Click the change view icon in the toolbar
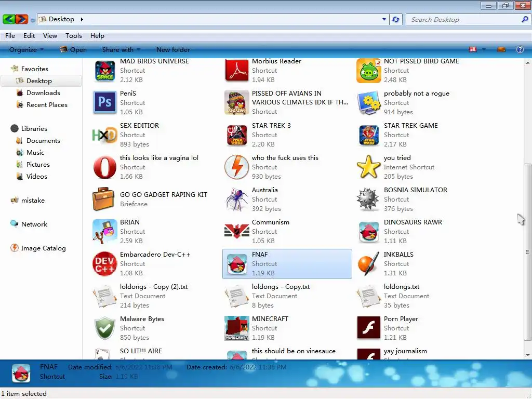The image size is (532, 399). tap(473, 49)
